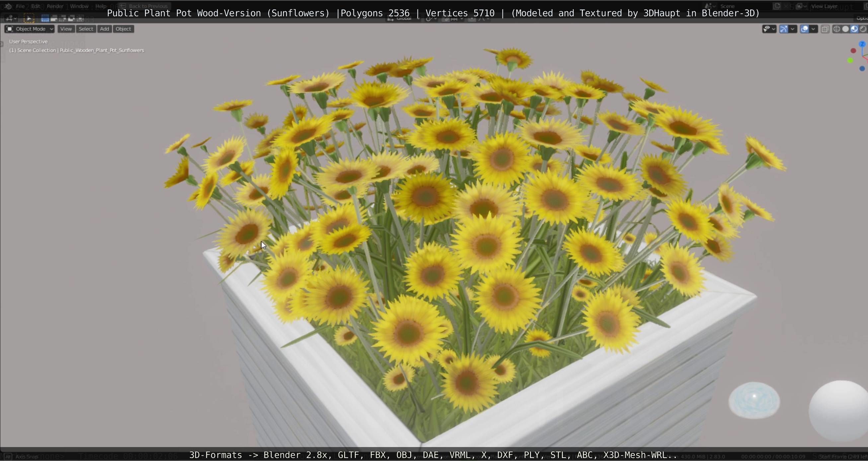
Task: Switch to Rendered shading
Action: tap(863, 29)
